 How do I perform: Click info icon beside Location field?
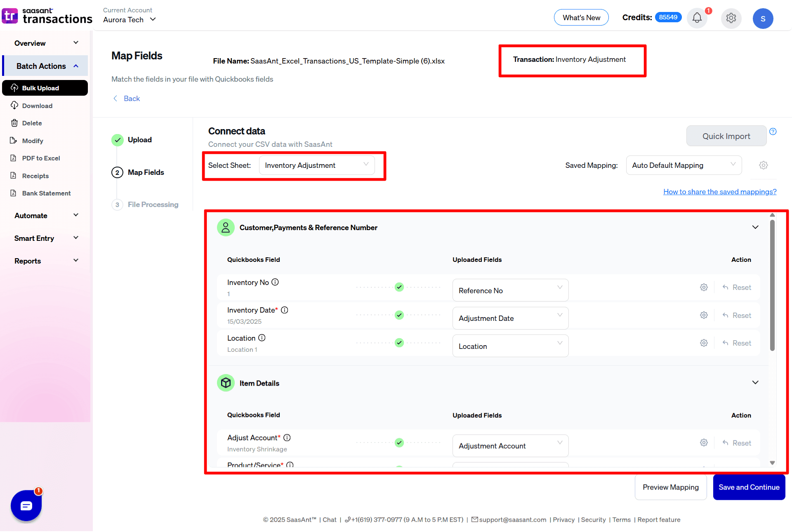[262, 338]
